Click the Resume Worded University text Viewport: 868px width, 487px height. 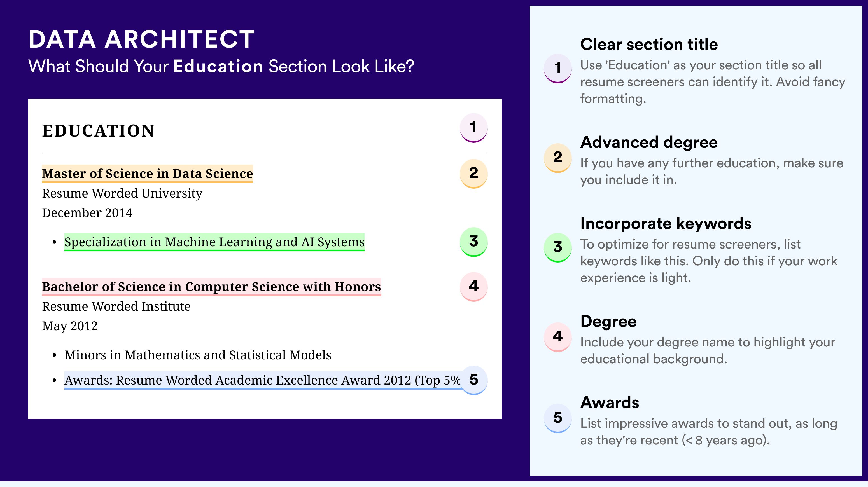point(122,193)
